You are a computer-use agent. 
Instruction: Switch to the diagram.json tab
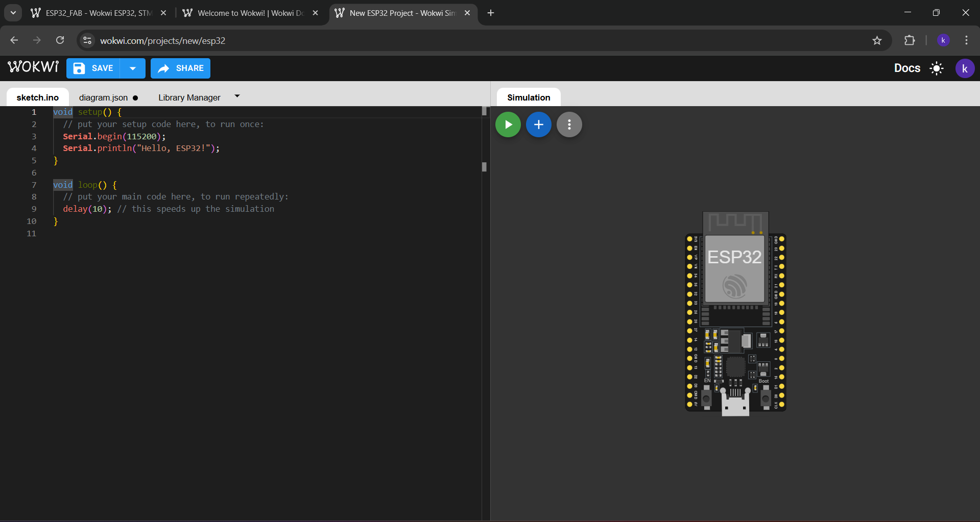coord(109,97)
